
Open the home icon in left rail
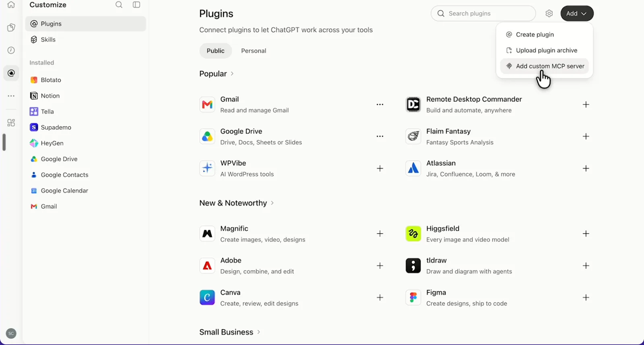coord(11,5)
